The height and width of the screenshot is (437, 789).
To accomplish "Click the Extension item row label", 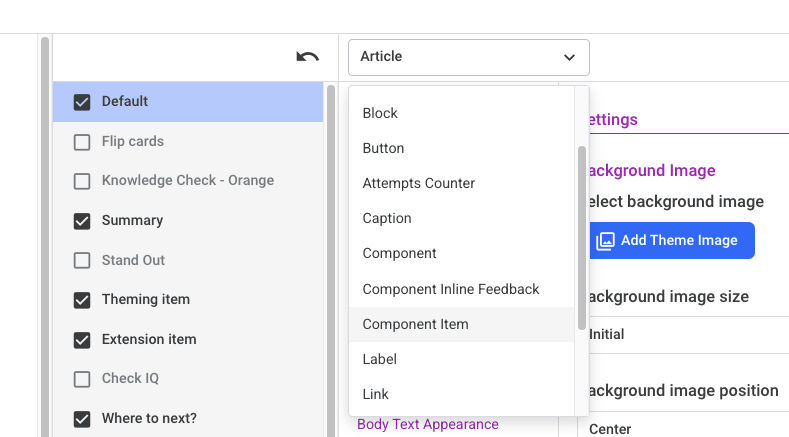I will (x=149, y=339).
